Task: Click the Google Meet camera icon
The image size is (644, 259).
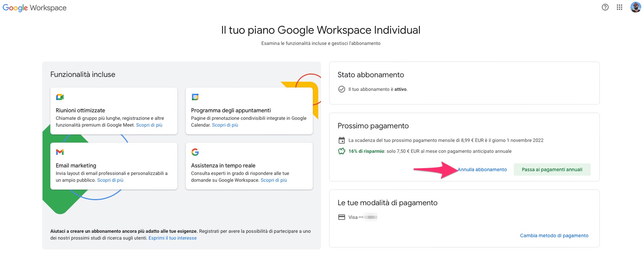Action: 60,97
